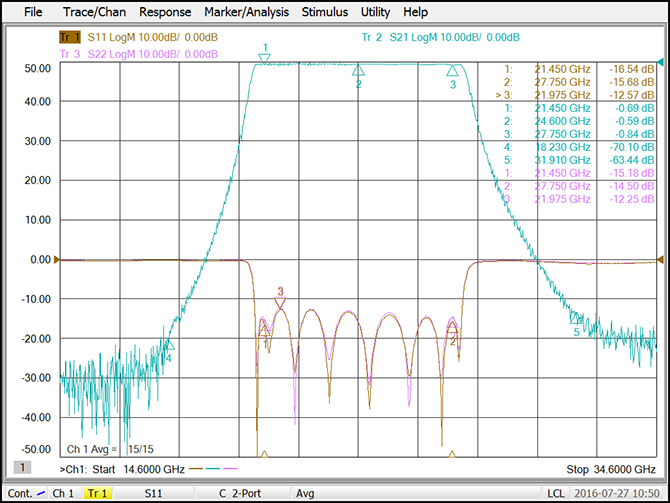Click marker 2 stimulus triangle on the bottom axis

click(452, 454)
